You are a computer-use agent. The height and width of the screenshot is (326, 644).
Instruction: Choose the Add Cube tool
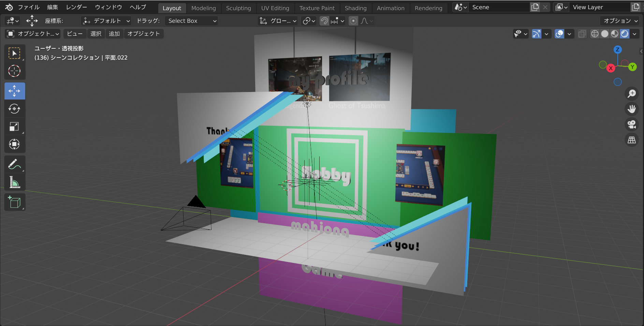point(14,202)
